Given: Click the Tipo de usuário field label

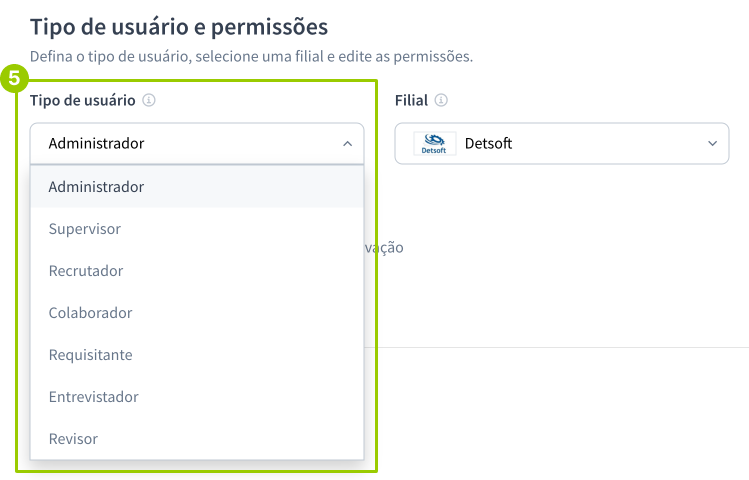Looking at the screenshot, I should click(83, 101).
